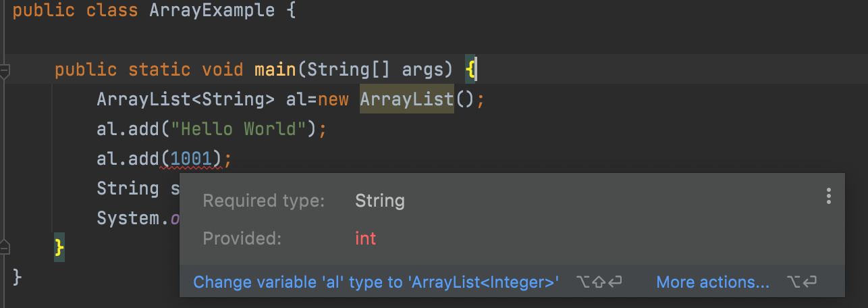Viewport: 868px width, 308px height.
Task: Click the "Hello World" string literal
Action: [x=244, y=129]
